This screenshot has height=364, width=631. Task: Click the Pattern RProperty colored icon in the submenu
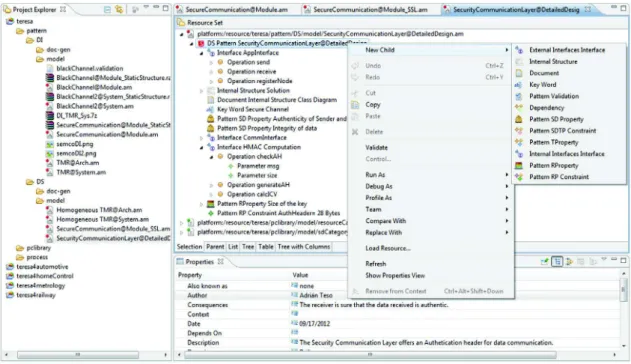(519, 165)
